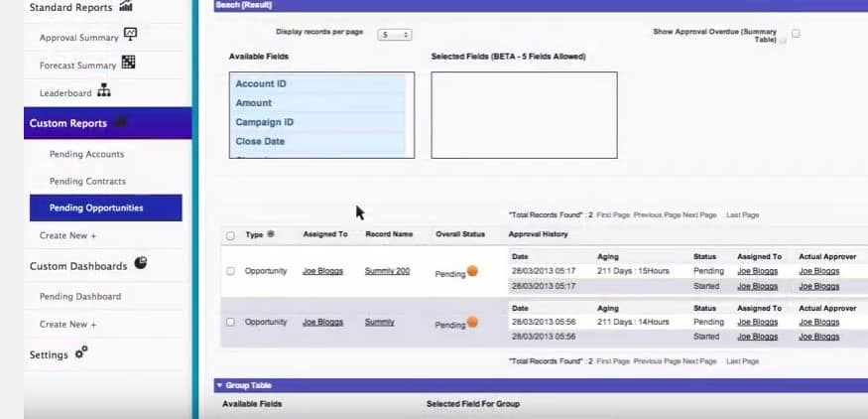Click the Settings gears icon
This screenshot has height=419, width=868.
[81, 353]
